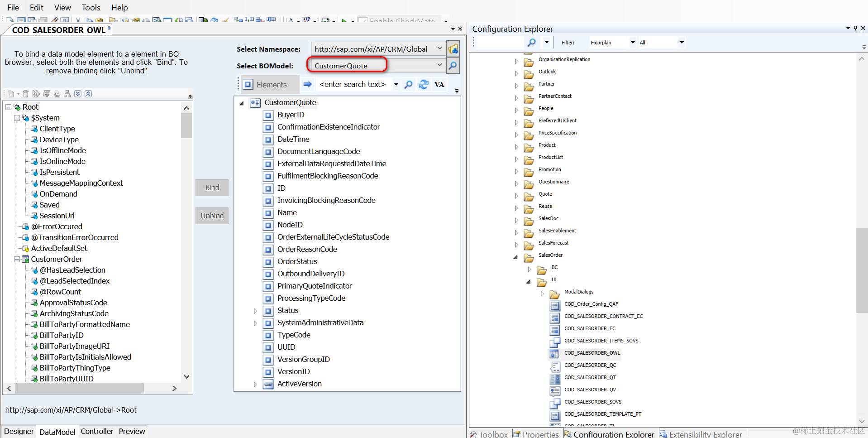868x438 pixels.
Task: Select BillToPartyID in data model tree
Action: tap(62, 335)
